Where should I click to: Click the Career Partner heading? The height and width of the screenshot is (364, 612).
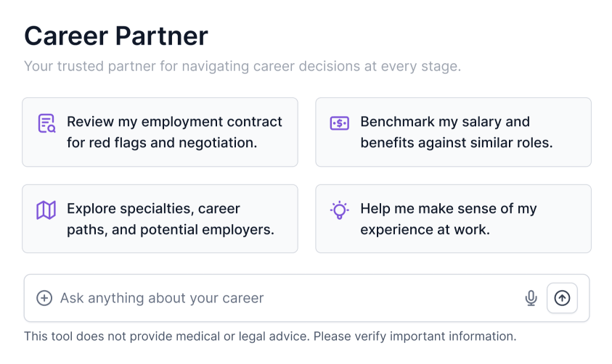click(116, 36)
